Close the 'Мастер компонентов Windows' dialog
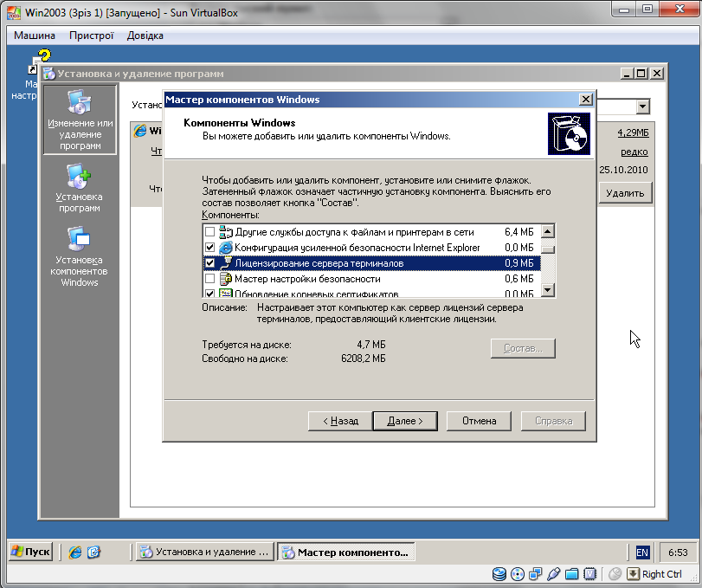The height and width of the screenshot is (588, 702). pyautogui.click(x=586, y=100)
